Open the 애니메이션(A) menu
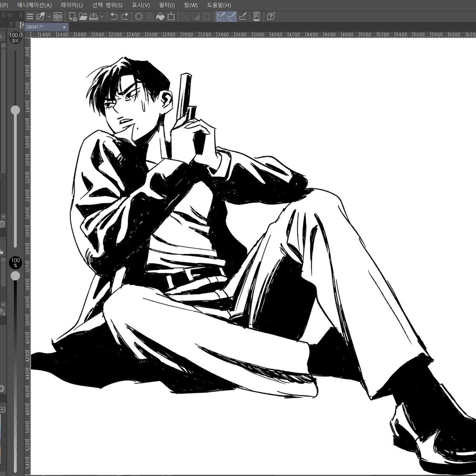Image resolution: width=476 pixels, height=476 pixels. [35, 5]
